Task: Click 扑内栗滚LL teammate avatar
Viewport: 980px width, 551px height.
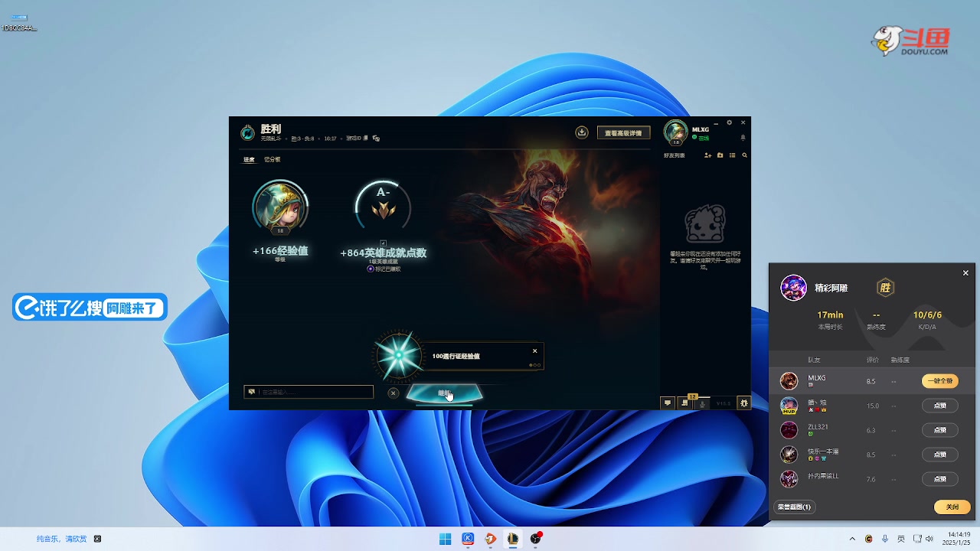Action: pyautogui.click(x=789, y=479)
